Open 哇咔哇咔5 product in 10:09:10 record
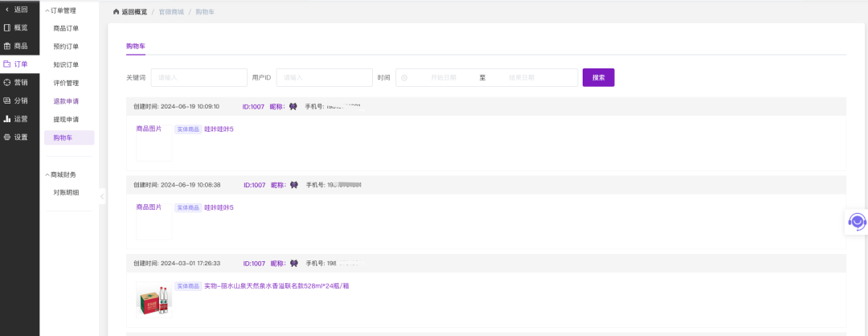The width and height of the screenshot is (868, 336). [219, 129]
